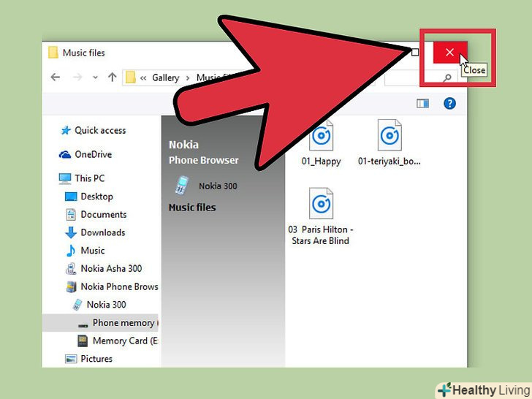Open recent locations dropdown chevron

(95, 77)
